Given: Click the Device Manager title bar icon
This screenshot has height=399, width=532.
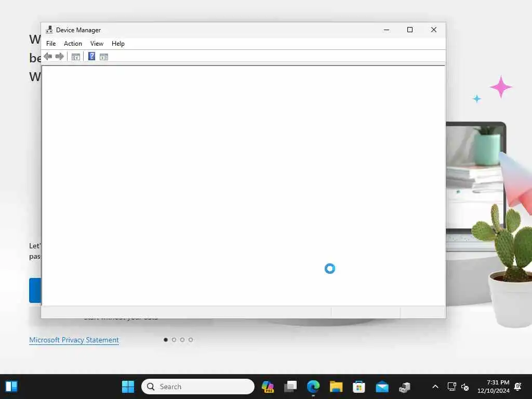Looking at the screenshot, I should [x=49, y=30].
